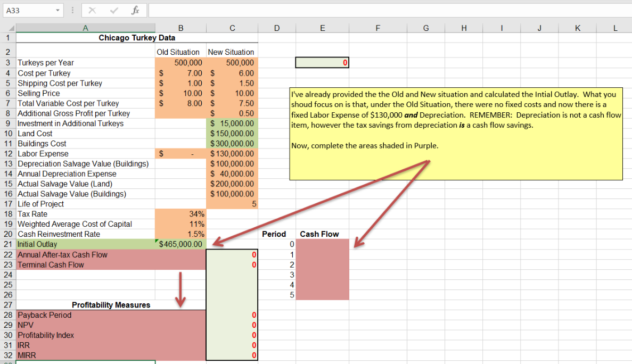632x364 pixels.
Task: Select Initial Outlay value $465,000.00
Action: 180,244
